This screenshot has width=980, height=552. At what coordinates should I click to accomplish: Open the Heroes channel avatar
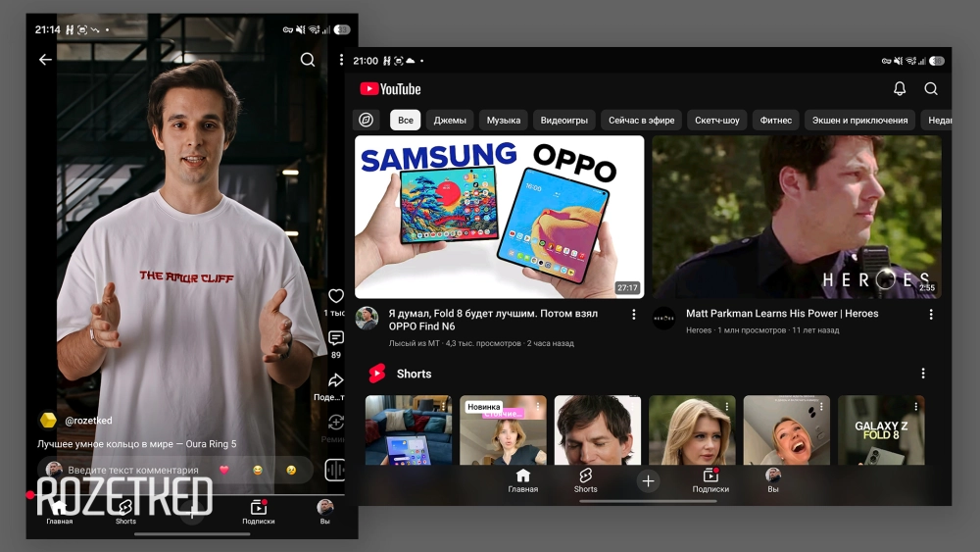click(x=663, y=319)
